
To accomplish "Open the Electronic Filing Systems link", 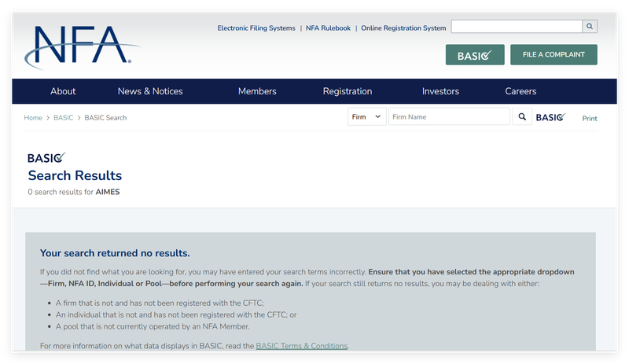I will [256, 28].
